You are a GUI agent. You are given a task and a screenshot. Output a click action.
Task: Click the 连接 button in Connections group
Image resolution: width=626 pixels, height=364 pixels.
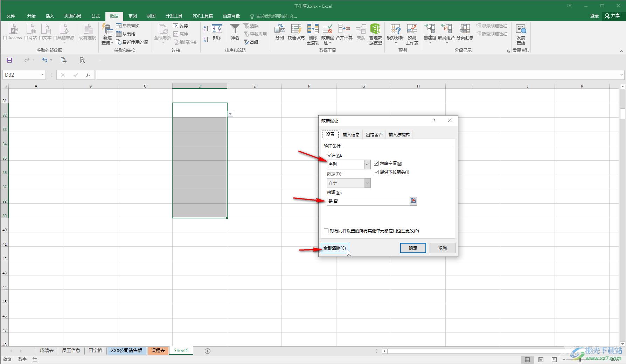[x=181, y=26]
